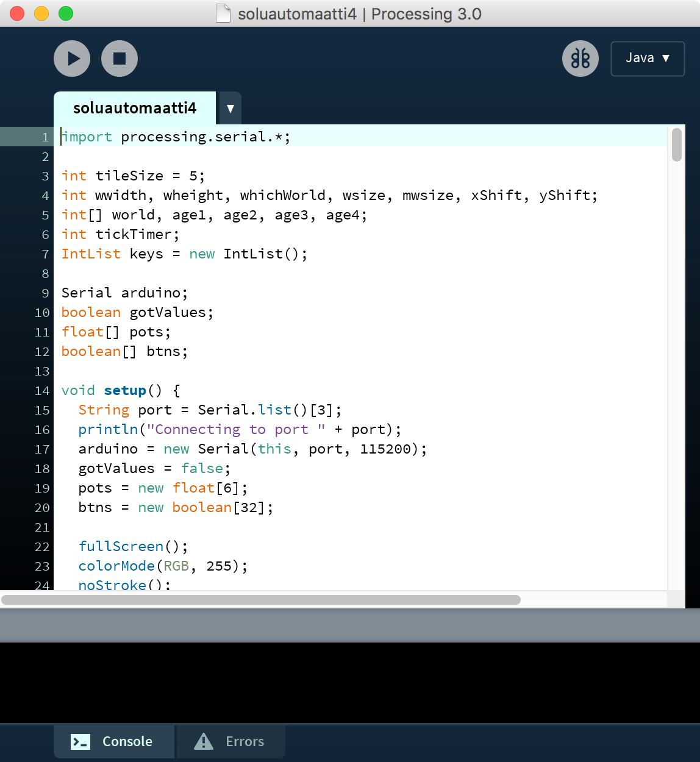Stop the running sketch
The image size is (700, 762).
120,59
